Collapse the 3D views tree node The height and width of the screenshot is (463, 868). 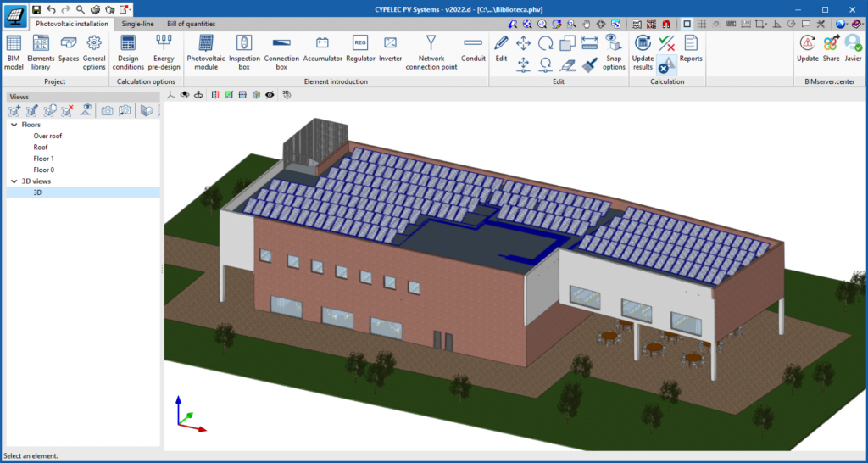(14, 181)
